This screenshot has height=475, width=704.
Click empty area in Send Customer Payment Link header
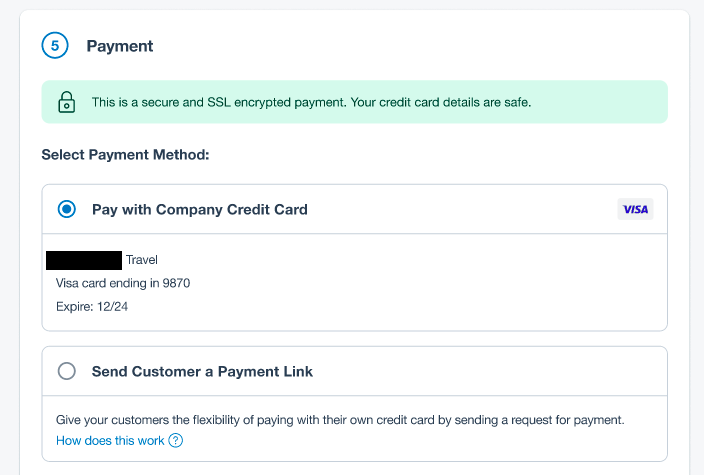pyautogui.click(x=489, y=371)
